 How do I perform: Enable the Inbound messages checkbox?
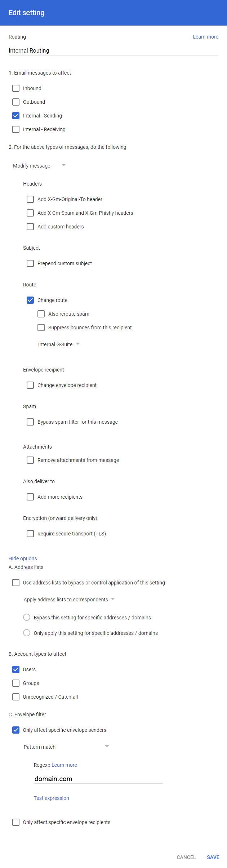(x=16, y=88)
